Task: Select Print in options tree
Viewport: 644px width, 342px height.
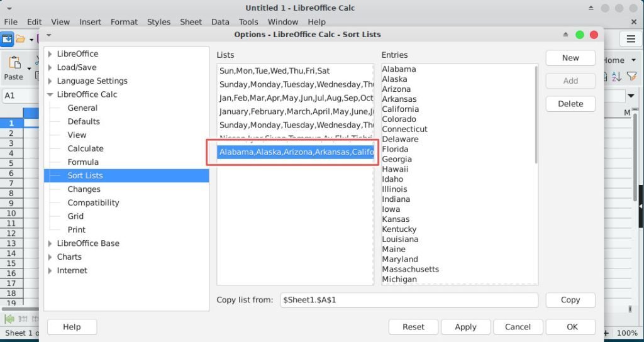Action: (x=76, y=230)
